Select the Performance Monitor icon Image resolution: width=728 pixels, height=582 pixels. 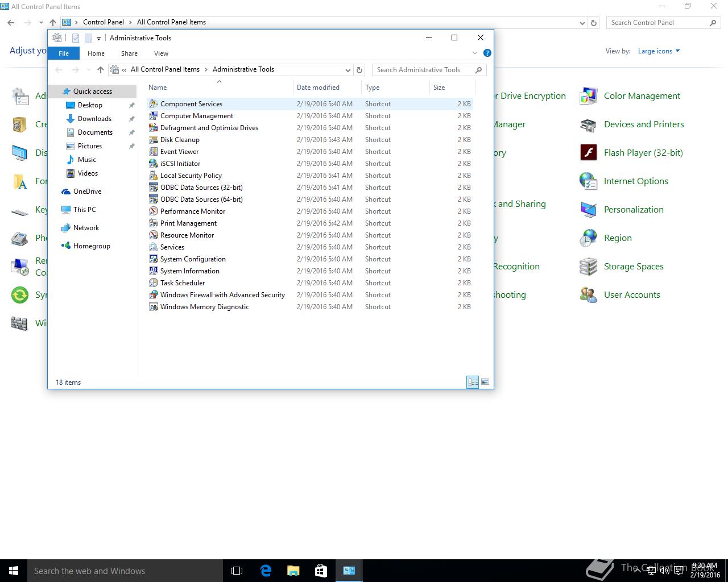point(153,211)
